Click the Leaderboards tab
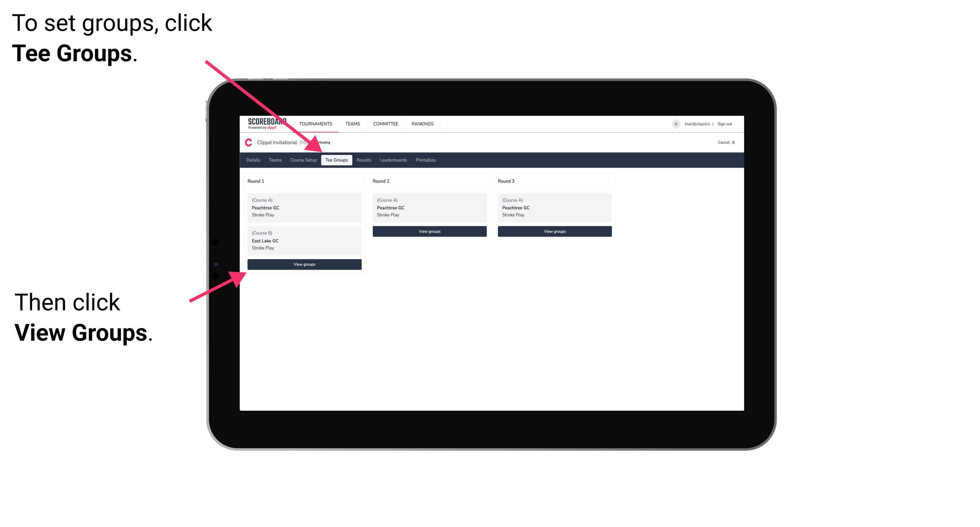 (x=393, y=160)
